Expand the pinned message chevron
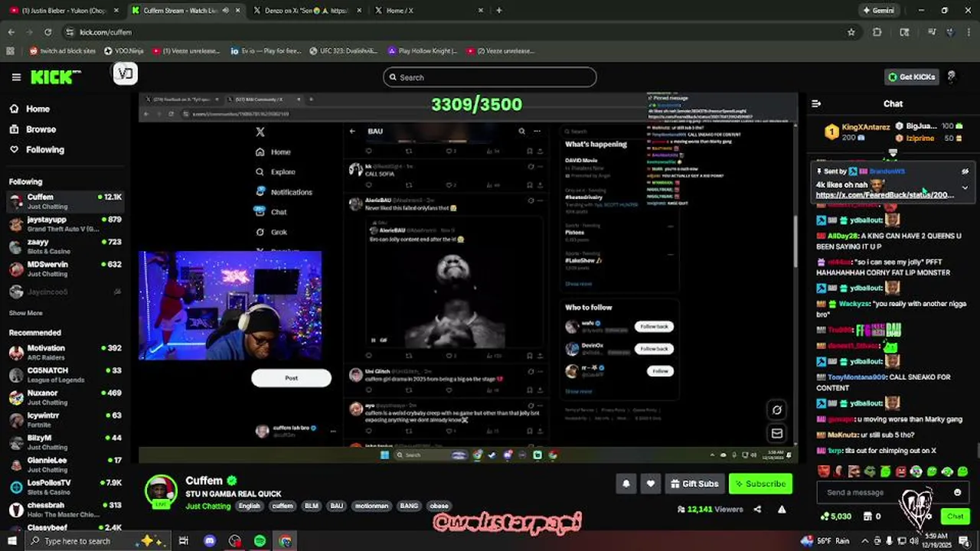Screen dimensions: 980x551 965,187
